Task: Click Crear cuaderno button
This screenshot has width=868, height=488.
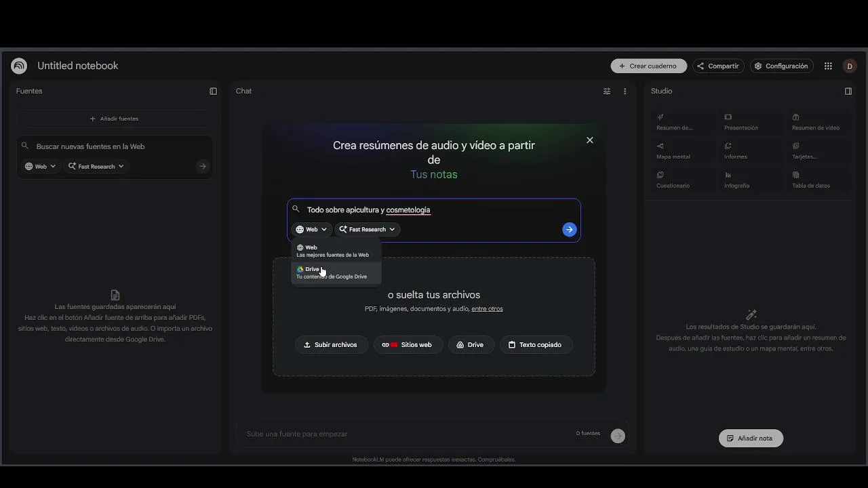Action: point(648,66)
